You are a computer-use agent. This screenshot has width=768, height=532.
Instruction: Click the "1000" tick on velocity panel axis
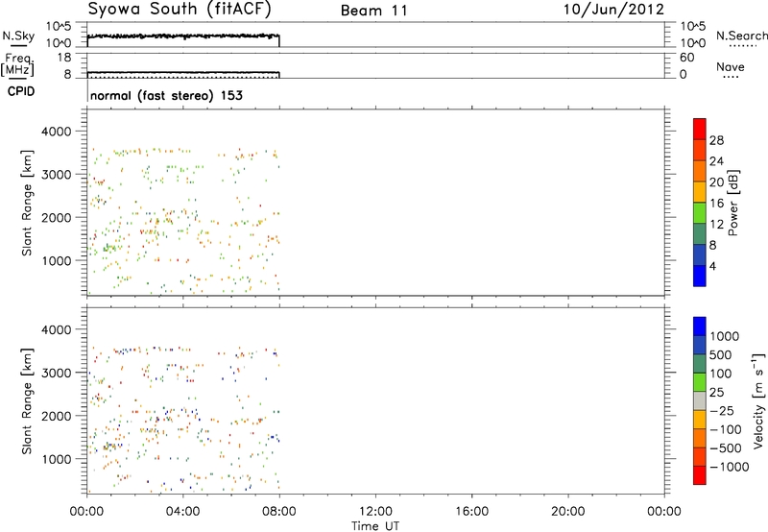tap(57, 459)
